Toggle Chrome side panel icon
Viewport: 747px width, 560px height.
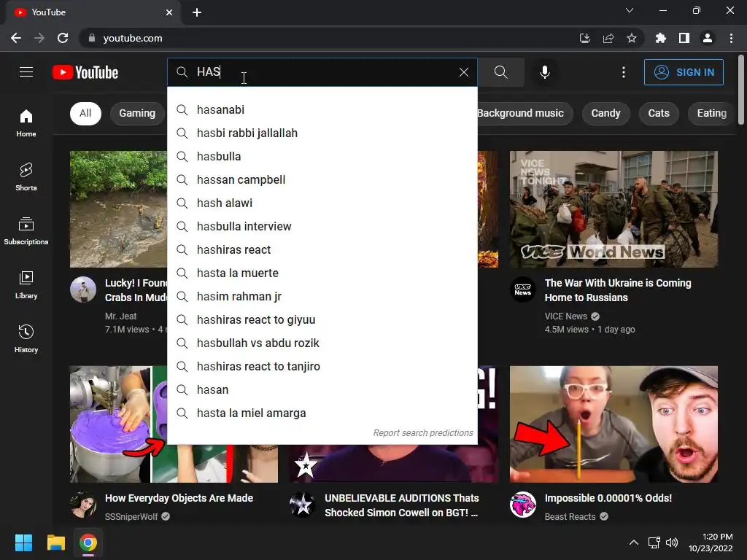[x=684, y=38]
